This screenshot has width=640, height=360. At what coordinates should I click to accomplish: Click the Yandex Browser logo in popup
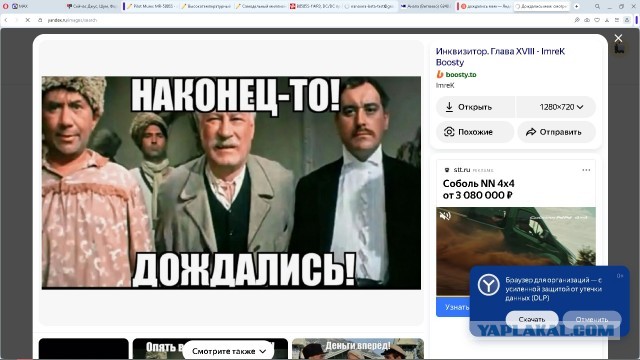point(489,285)
